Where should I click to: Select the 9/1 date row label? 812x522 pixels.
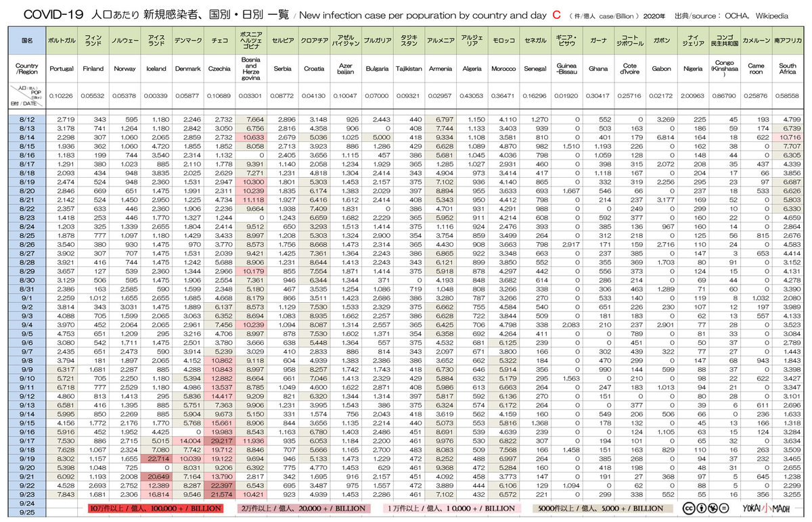pos(27,297)
